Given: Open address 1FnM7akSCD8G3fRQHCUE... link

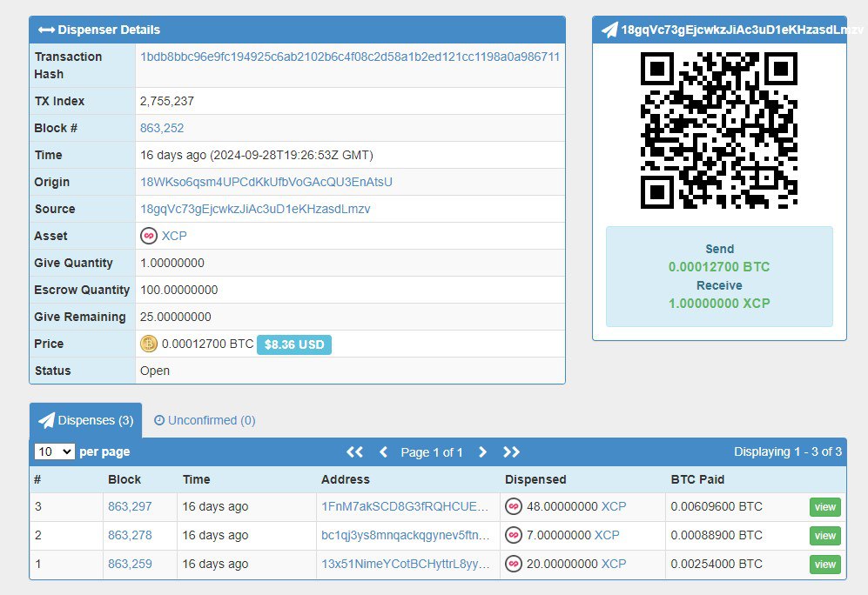Looking at the screenshot, I should [405, 506].
